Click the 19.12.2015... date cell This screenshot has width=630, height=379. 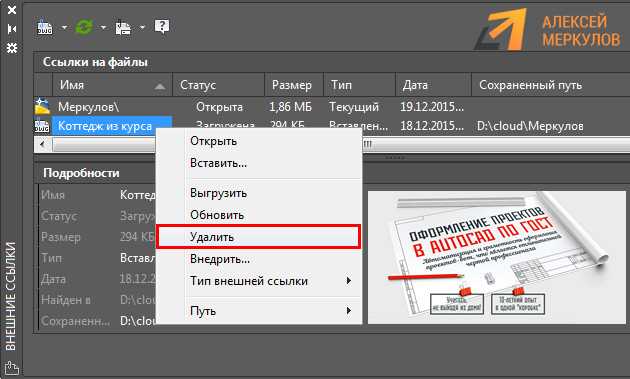(x=432, y=107)
